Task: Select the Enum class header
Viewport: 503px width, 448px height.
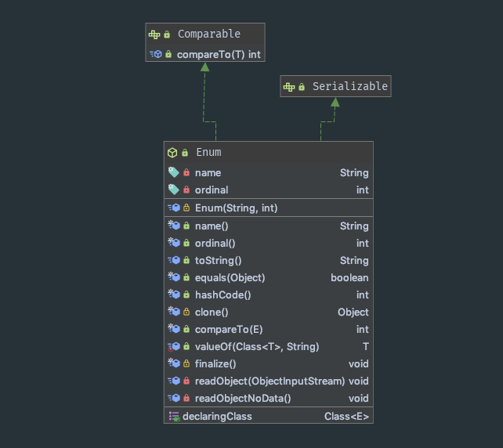Action: [208, 153]
